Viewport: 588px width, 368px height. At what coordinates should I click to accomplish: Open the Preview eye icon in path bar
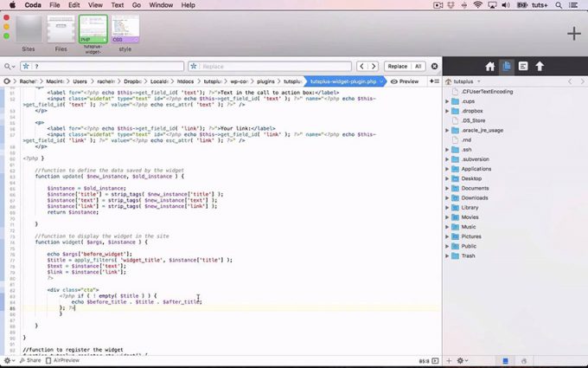click(x=405, y=81)
